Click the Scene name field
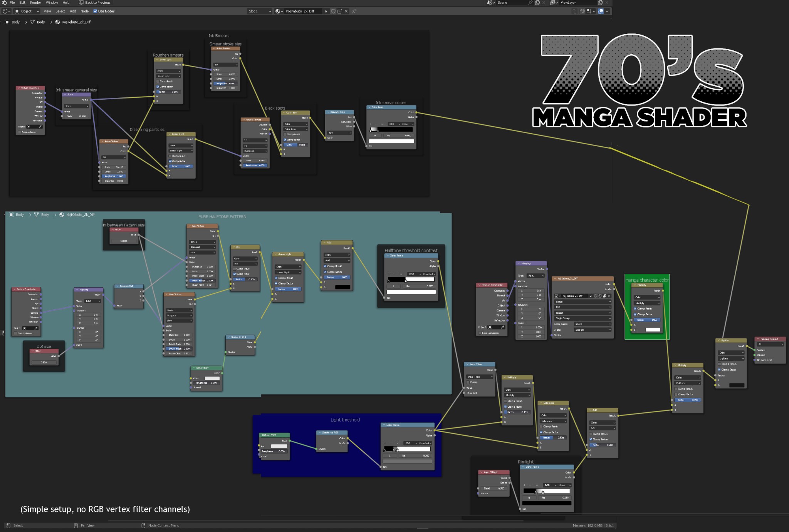The height and width of the screenshot is (532, 789). pyautogui.click(x=512, y=3)
